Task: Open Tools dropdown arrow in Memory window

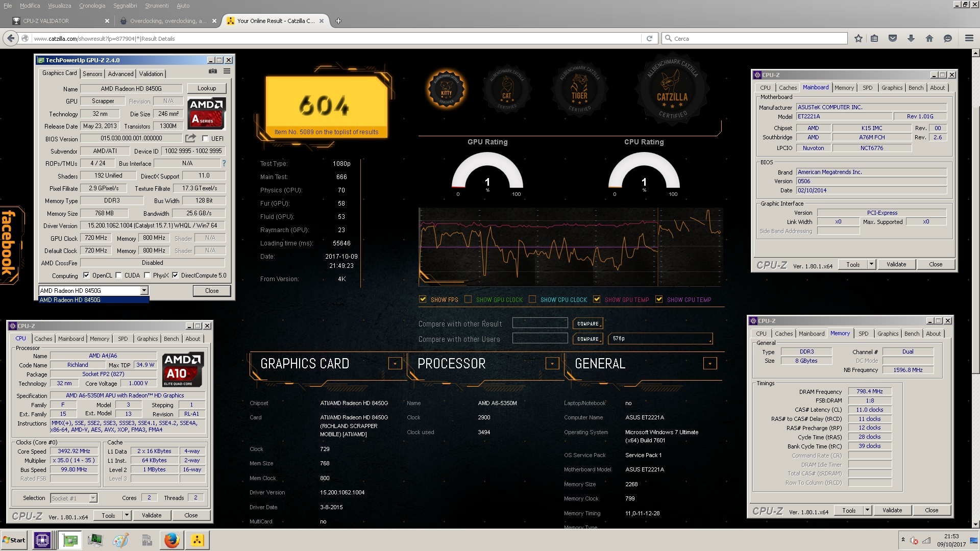Action: pos(867,510)
